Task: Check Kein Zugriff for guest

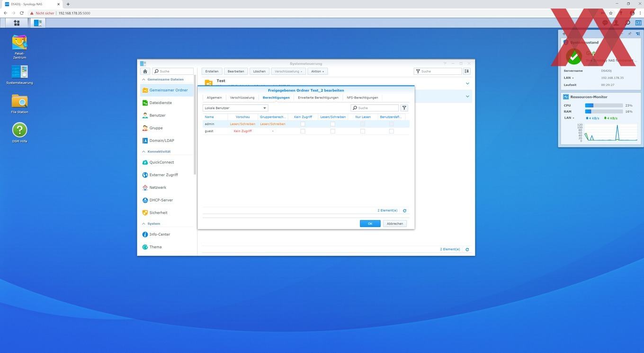Action: click(303, 131)
